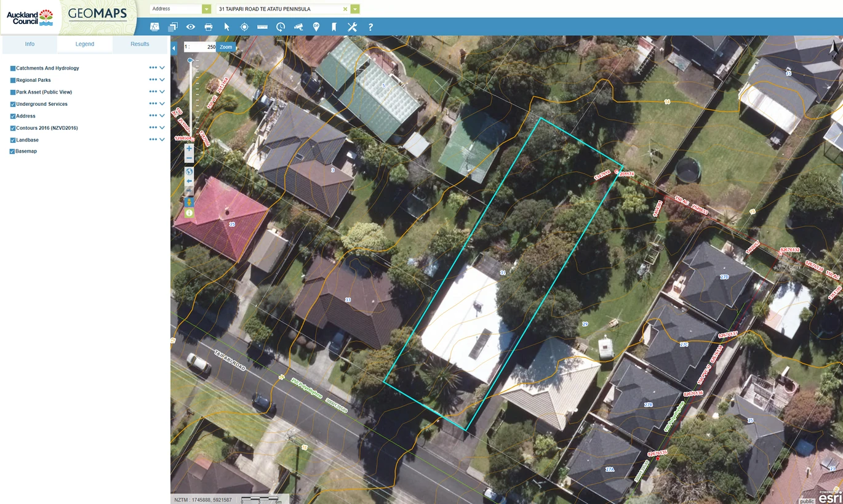Go to next map extent arrow

(189, 191)
